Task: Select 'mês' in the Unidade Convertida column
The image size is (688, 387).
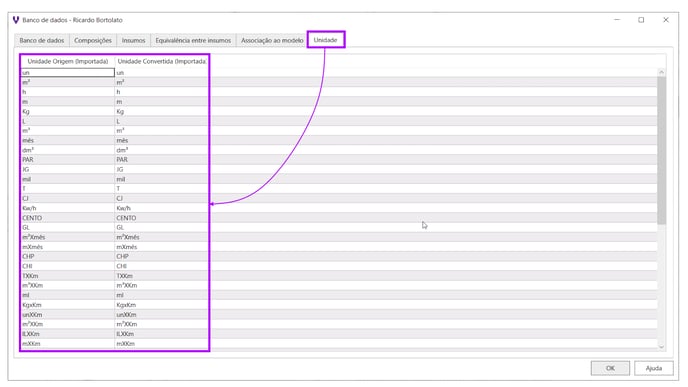Action: [x=161, y=140]
